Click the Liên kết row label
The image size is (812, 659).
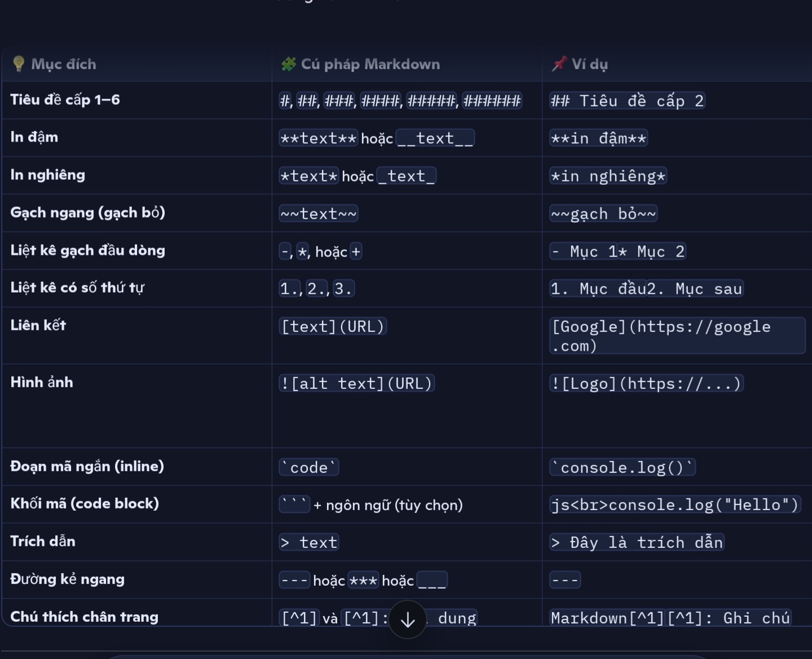click(x=38, y=325)
